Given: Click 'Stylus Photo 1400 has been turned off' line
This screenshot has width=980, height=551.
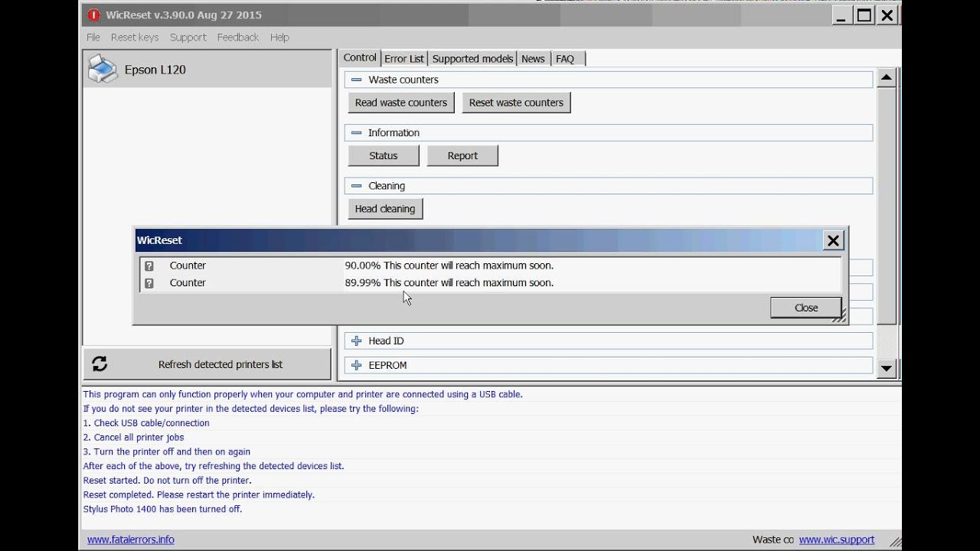Looking at the screenshot, I should pyautogui.click(x=163, y=510).
